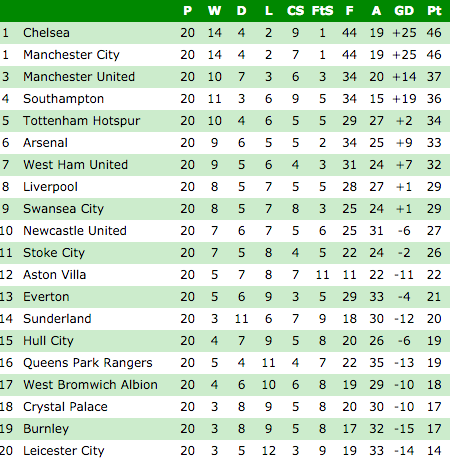450x461 pixels.
Task: Sort by the Pt column header
Action: (x=434, y=11)
